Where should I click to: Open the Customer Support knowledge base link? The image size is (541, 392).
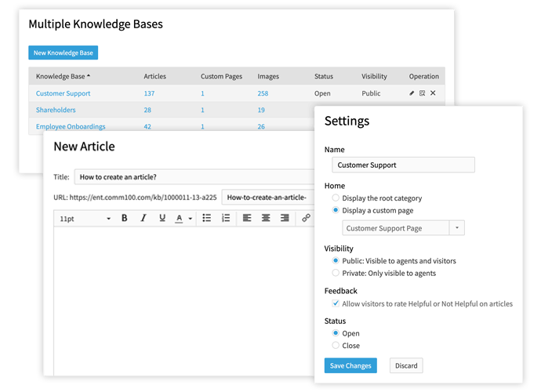pos(64,93)
